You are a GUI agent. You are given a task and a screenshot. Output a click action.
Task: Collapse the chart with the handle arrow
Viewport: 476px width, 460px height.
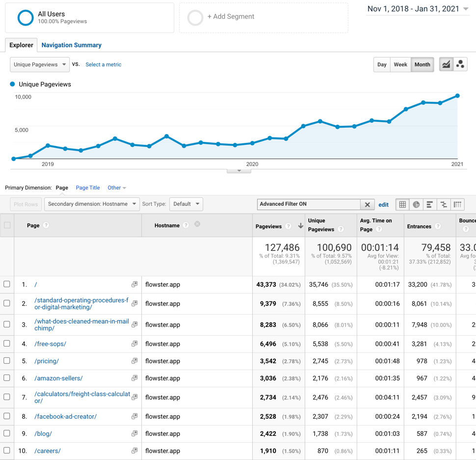[x=239, y=171]
